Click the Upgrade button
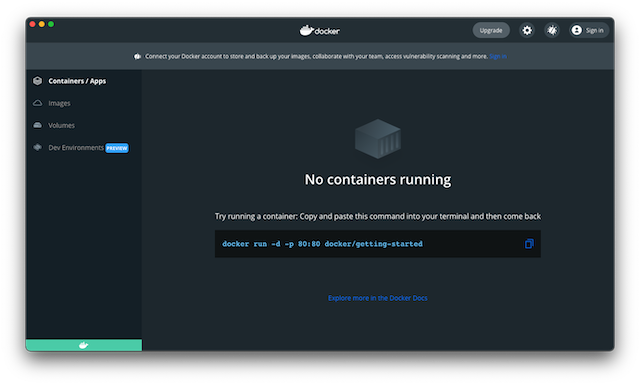640x385 pixels. 491,30
